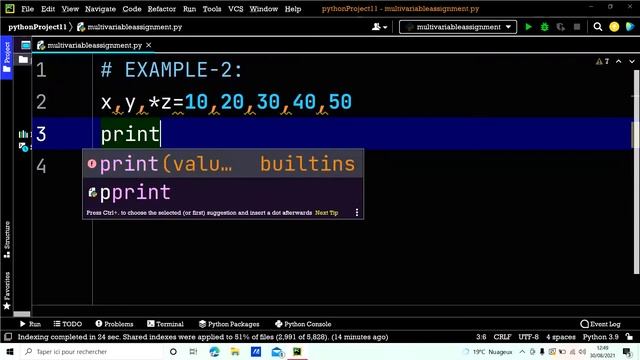Open the Terminal tool window

point(165,324)
